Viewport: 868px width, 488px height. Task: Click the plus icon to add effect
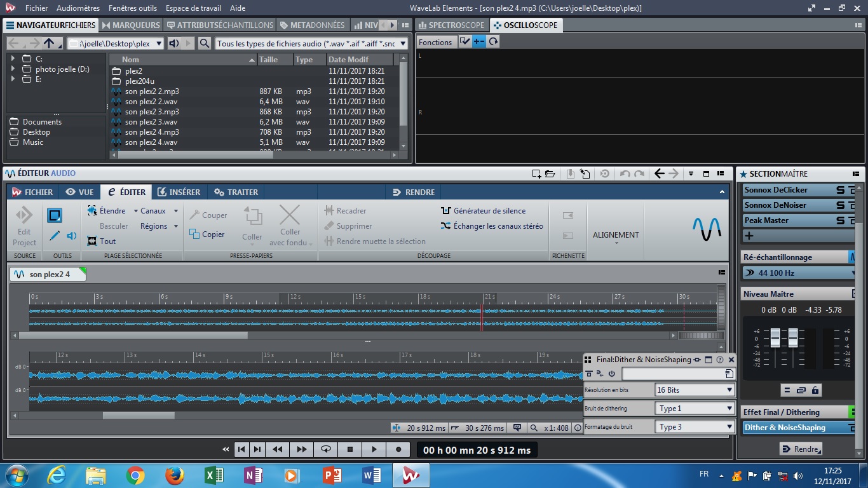tap(749, 236)
